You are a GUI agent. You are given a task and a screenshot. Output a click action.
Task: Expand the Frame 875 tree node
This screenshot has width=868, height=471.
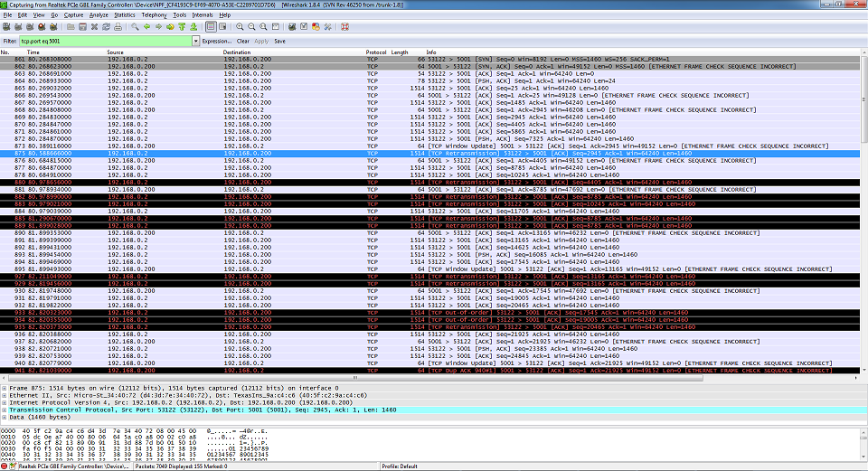click(5, 389)
